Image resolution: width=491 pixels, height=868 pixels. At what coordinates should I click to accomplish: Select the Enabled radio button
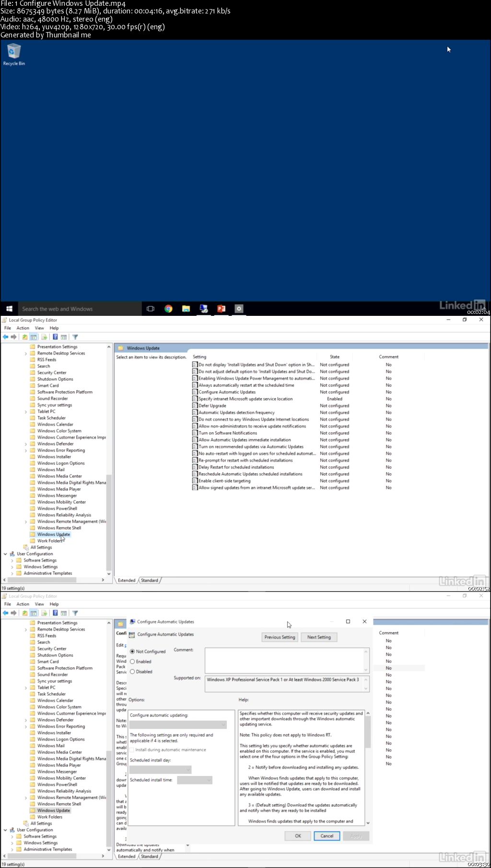click(132, 661)
